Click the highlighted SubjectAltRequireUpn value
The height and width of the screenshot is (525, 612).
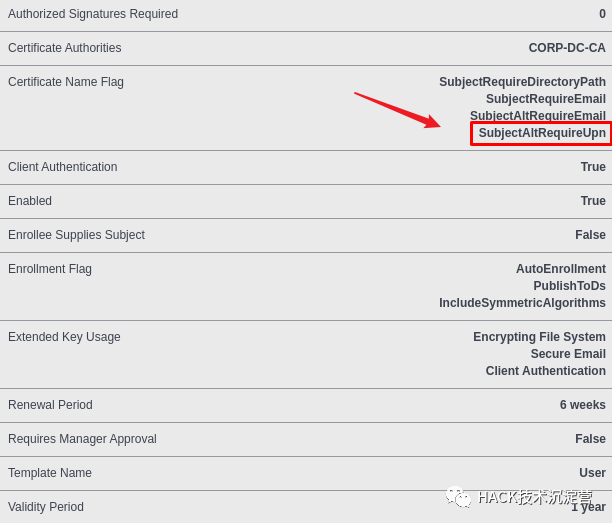(541, 133)
